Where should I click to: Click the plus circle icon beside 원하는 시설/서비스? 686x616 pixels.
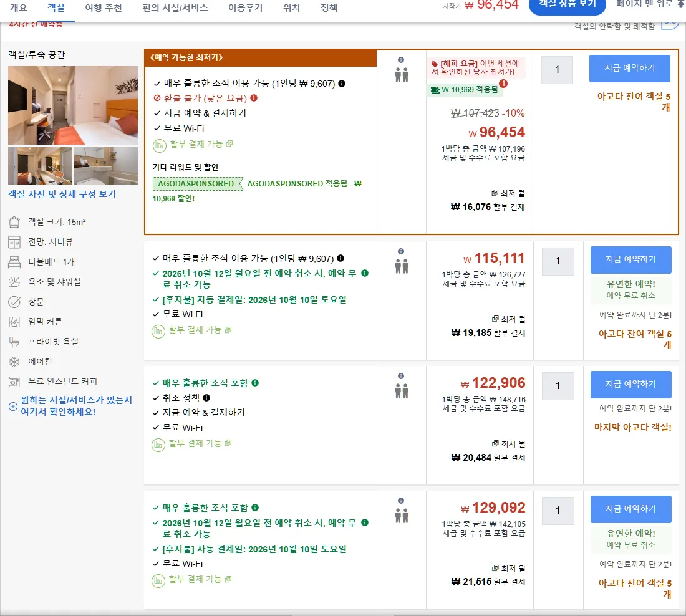[13, 407]
